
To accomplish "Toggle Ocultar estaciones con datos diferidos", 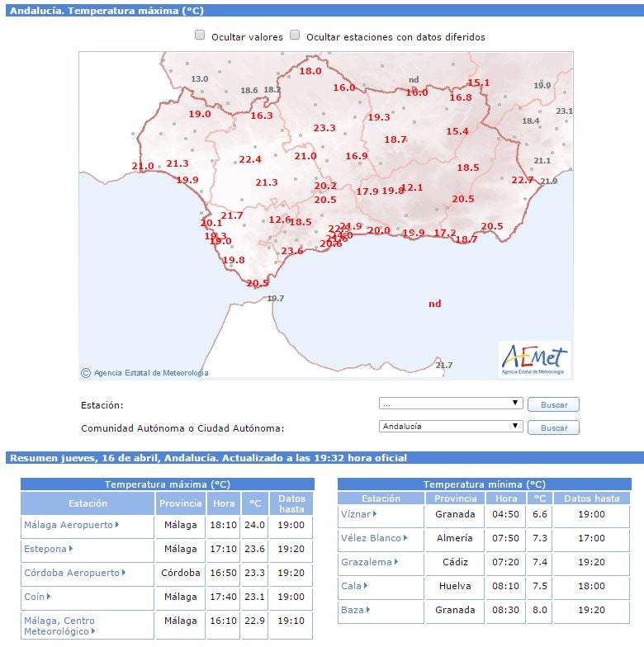I will (295, 35).
